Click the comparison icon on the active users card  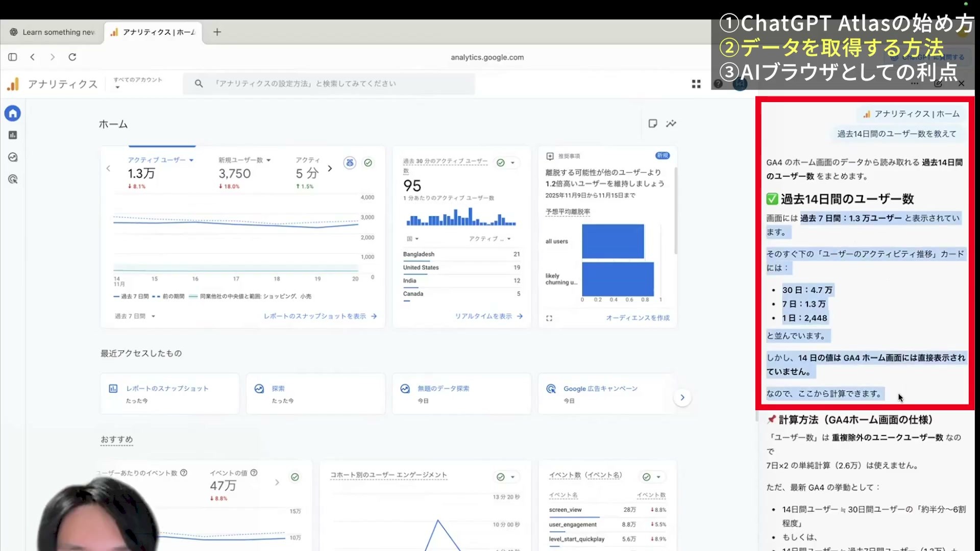coord(350,163)
